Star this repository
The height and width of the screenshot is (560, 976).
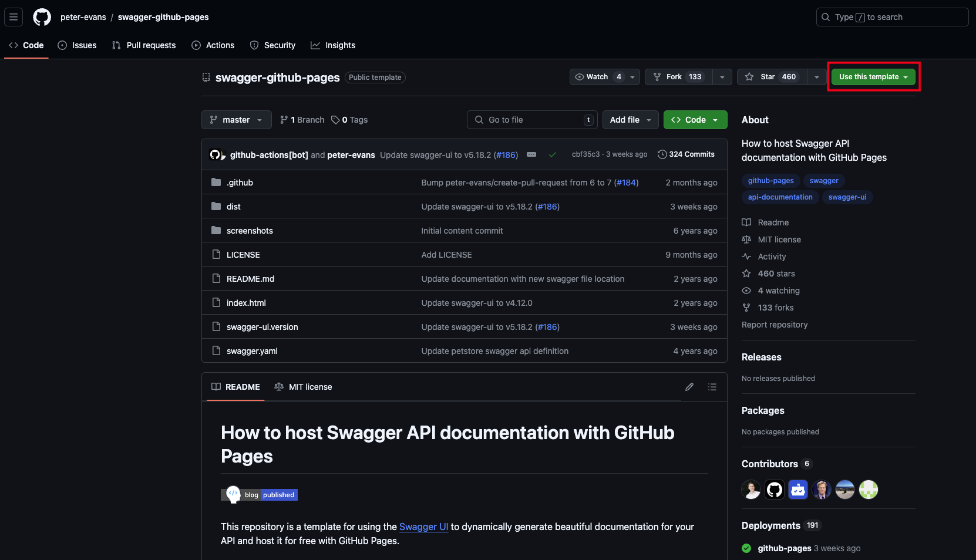772,77
